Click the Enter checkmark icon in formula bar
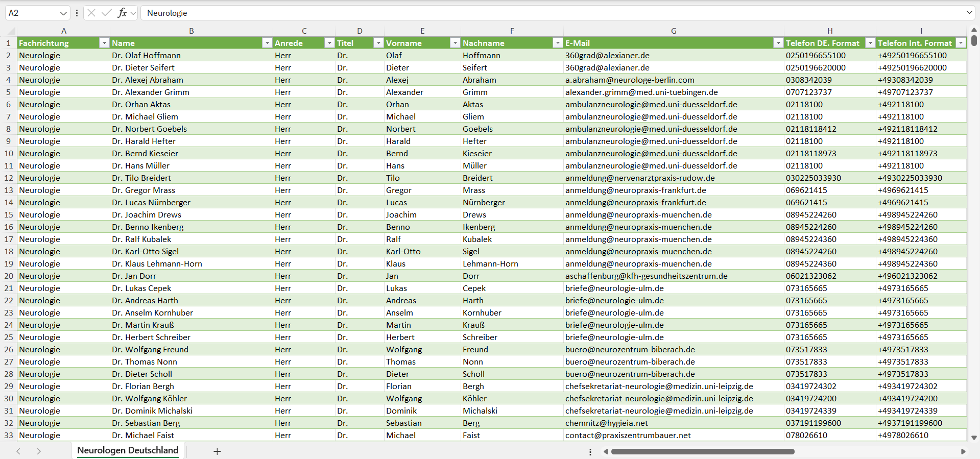The width and height of the screenshot is (980, 459). pos(106,13)
